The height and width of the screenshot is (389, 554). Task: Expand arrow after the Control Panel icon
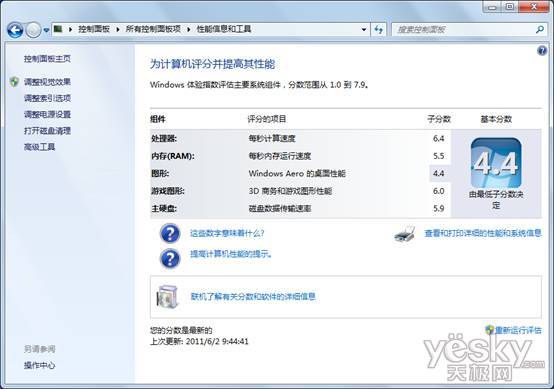pyautogui.click(x=70, y=29)
